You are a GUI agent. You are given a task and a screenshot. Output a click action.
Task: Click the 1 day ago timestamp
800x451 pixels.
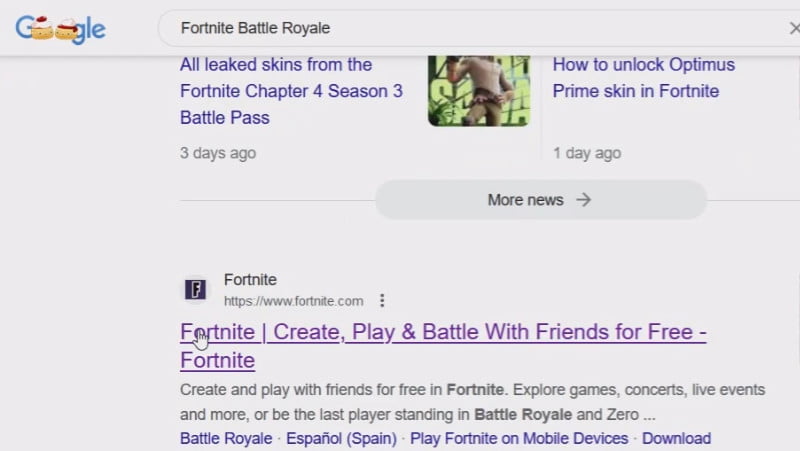tap(587, 153)
